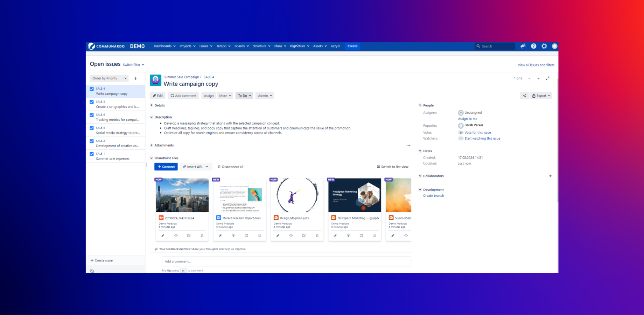Open Switch filter dropdown

[x=133, y=65]
